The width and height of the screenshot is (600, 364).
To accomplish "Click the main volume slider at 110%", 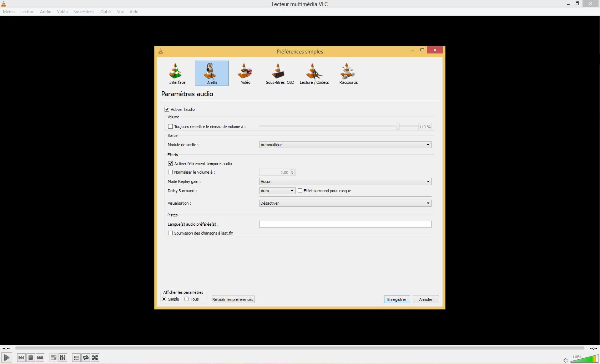I will pos(585,359).
